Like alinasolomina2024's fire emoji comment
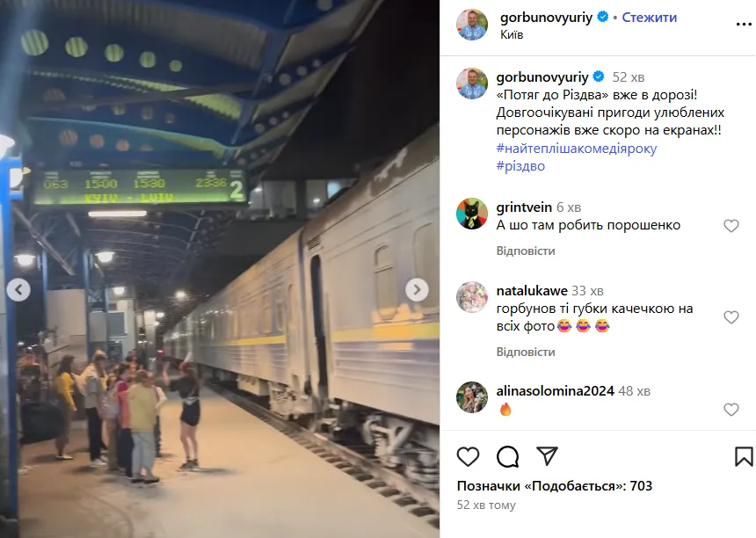Viewport: 756px width, 538px height. [731, 410]
